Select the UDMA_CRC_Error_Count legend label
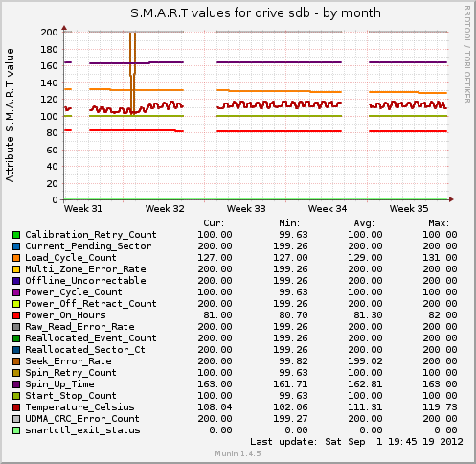The image size is (476, 464). tap(82, 419)
